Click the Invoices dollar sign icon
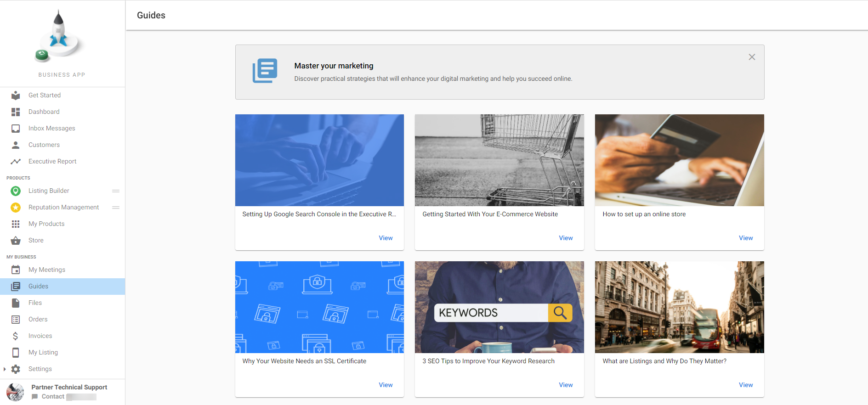The image size is (868, 405). point(16,336)
